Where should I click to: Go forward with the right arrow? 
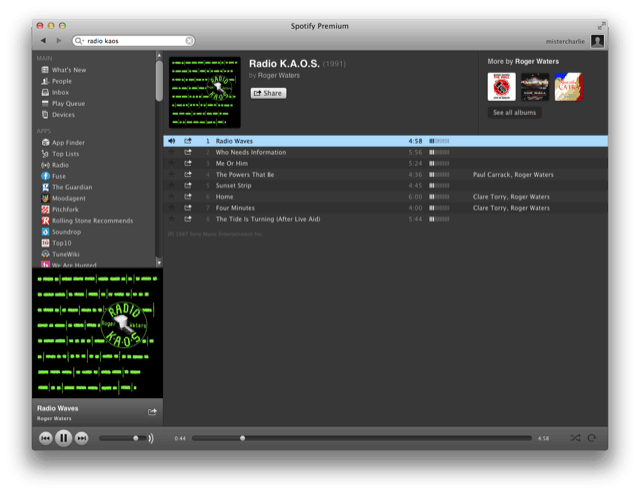[x=59, y=40]
